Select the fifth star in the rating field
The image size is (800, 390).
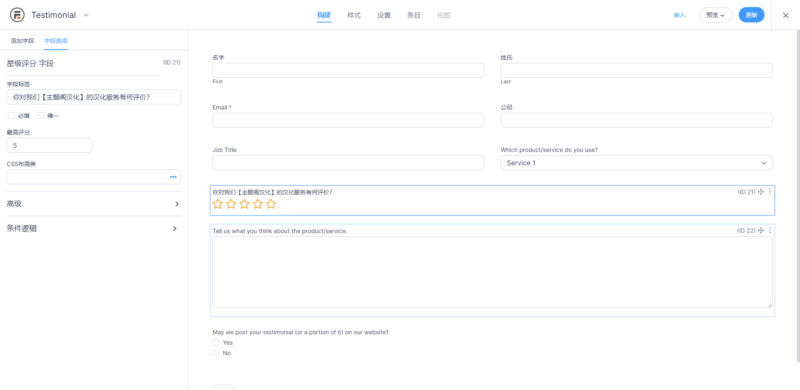(x=271, y=204)
